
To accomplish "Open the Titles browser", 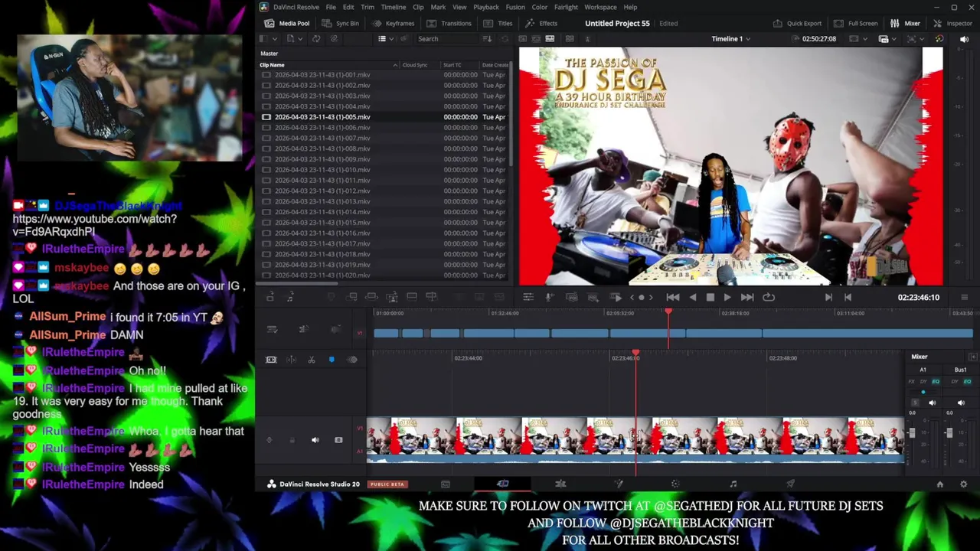I will [x=498, y=23].
